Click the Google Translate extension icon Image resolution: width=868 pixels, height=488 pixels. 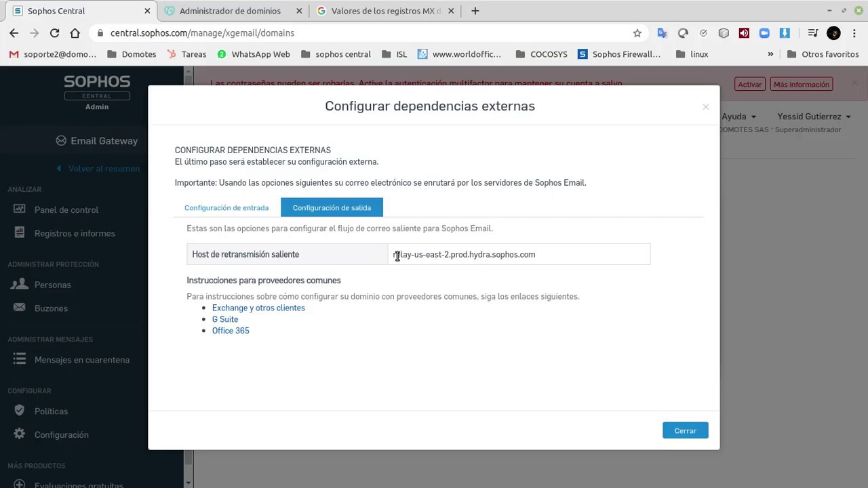point(663,33)
